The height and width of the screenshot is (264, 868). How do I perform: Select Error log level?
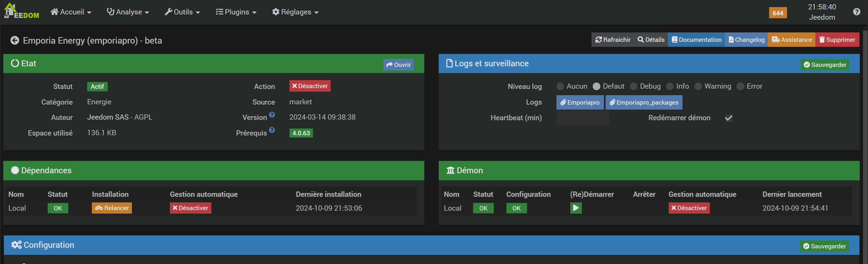pyautogui.click(x=740, y=86)
